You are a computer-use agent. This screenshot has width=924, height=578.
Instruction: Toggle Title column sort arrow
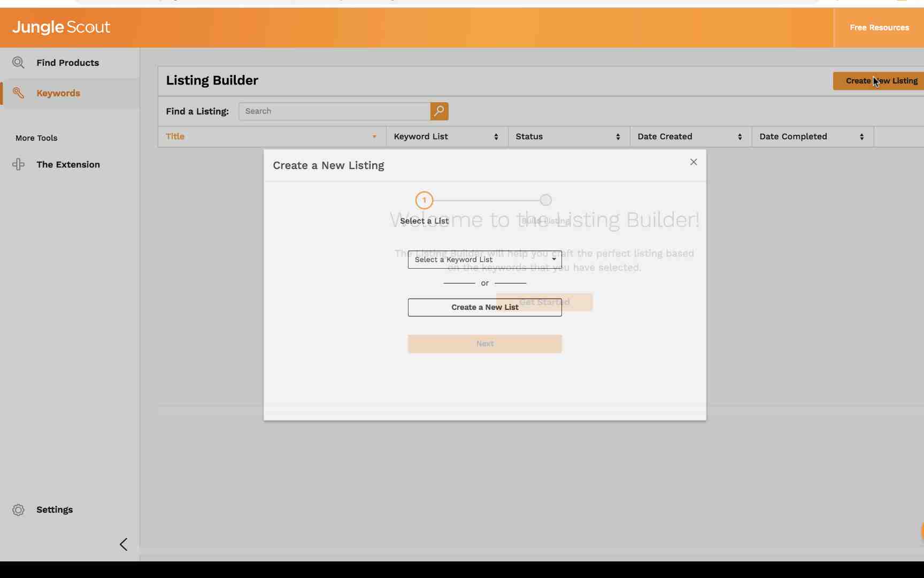pos(374,137)
